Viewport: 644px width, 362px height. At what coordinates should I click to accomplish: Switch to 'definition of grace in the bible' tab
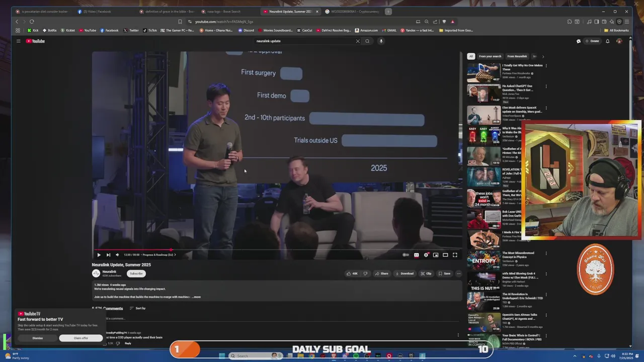tap(167, 12)
